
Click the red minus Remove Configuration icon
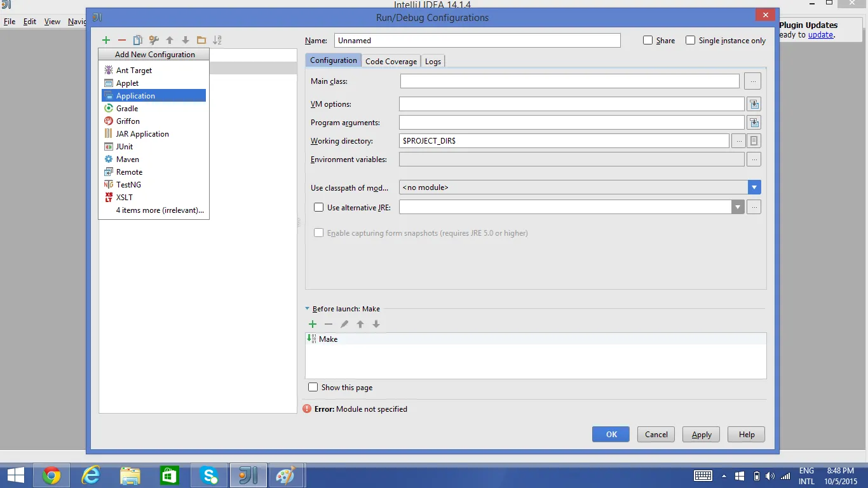[122, 40]
